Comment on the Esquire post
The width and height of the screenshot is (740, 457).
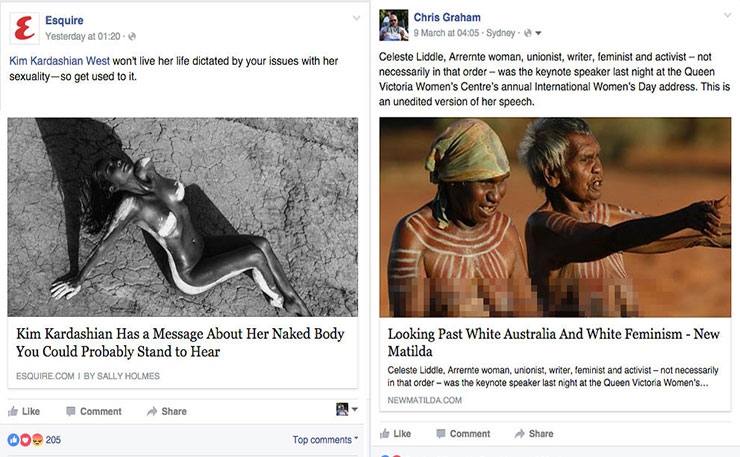coord(94,411)
